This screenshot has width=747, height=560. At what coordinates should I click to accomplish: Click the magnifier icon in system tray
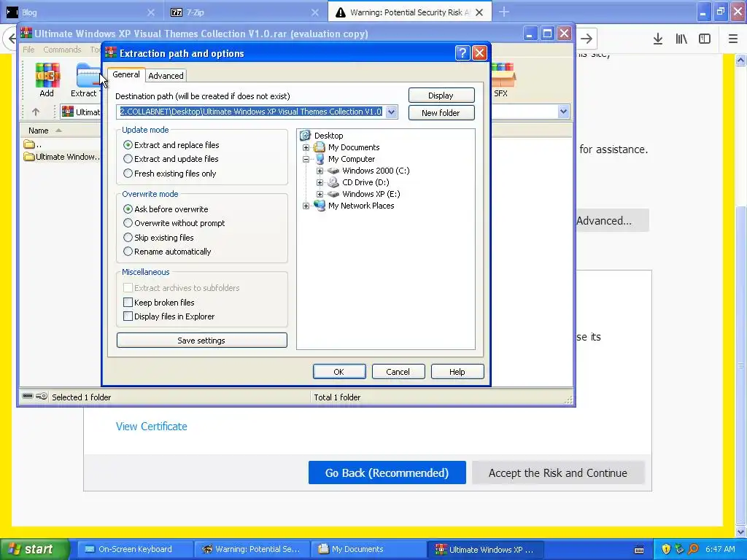pos(693,549)
